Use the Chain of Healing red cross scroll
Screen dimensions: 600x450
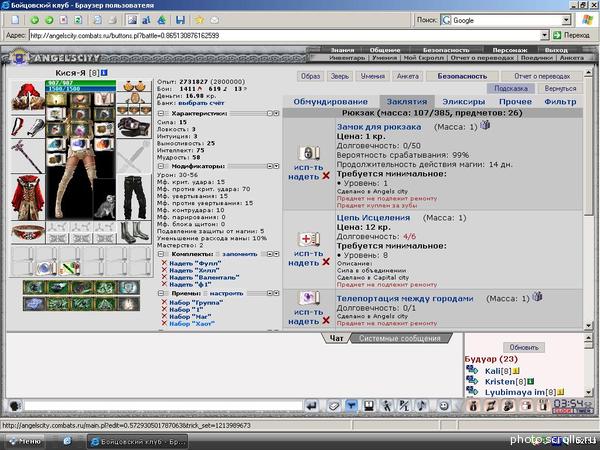click(309, 239)
